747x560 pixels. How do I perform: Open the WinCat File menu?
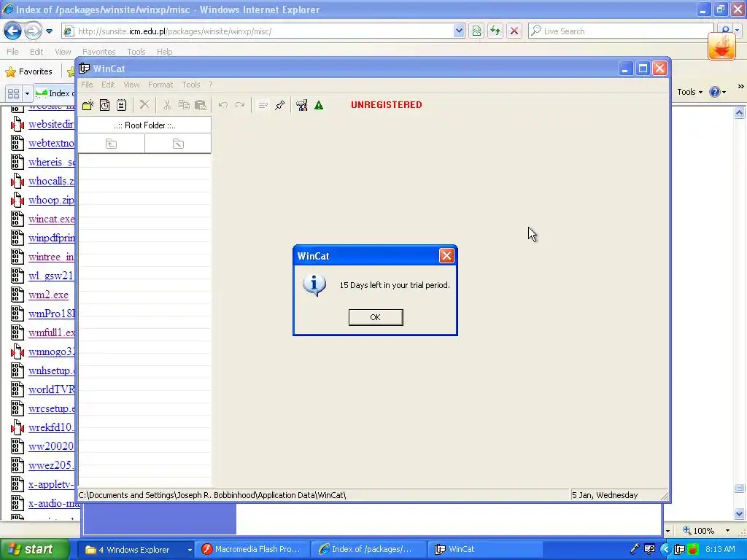tap(88, 85)
